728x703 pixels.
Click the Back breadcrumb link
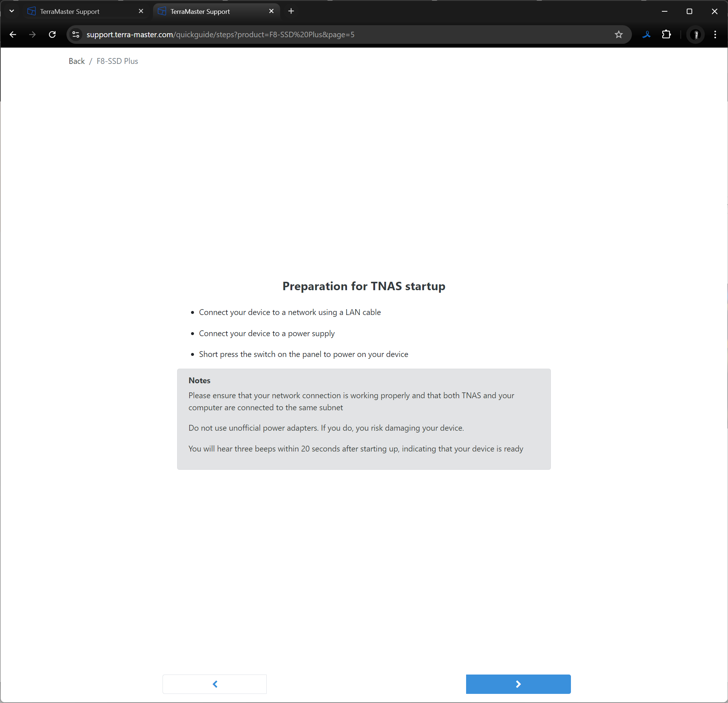[x=76, y=61]
